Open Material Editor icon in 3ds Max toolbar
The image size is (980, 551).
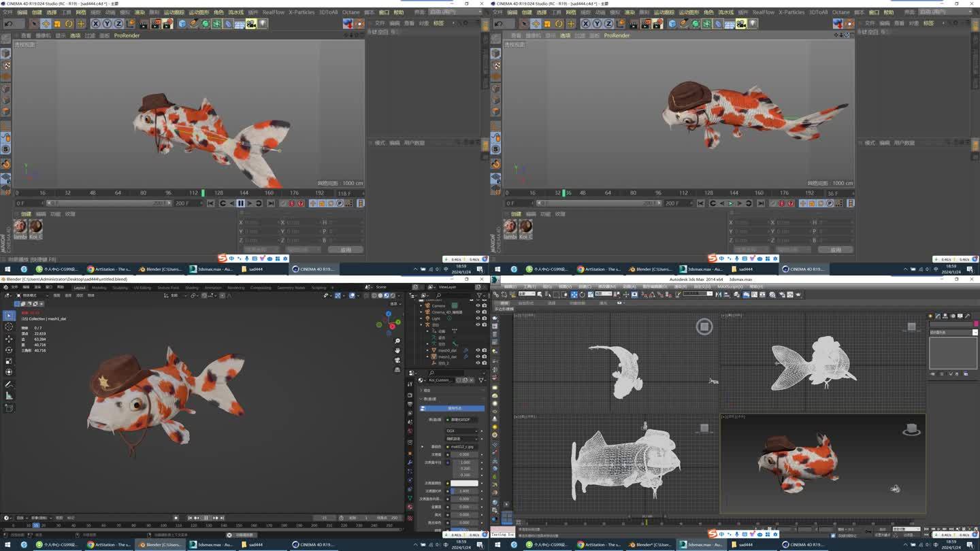pyautogui.click(x=772, y=295)
